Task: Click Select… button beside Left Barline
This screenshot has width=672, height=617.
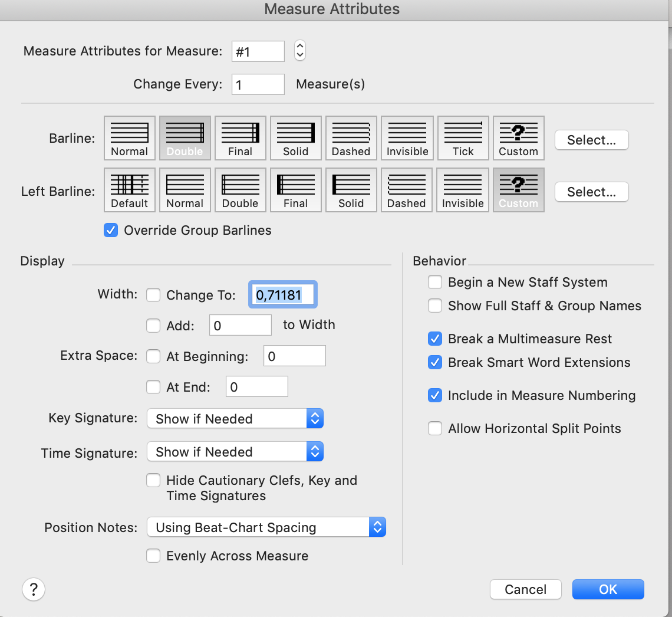Action: click(x=591, y=192)
